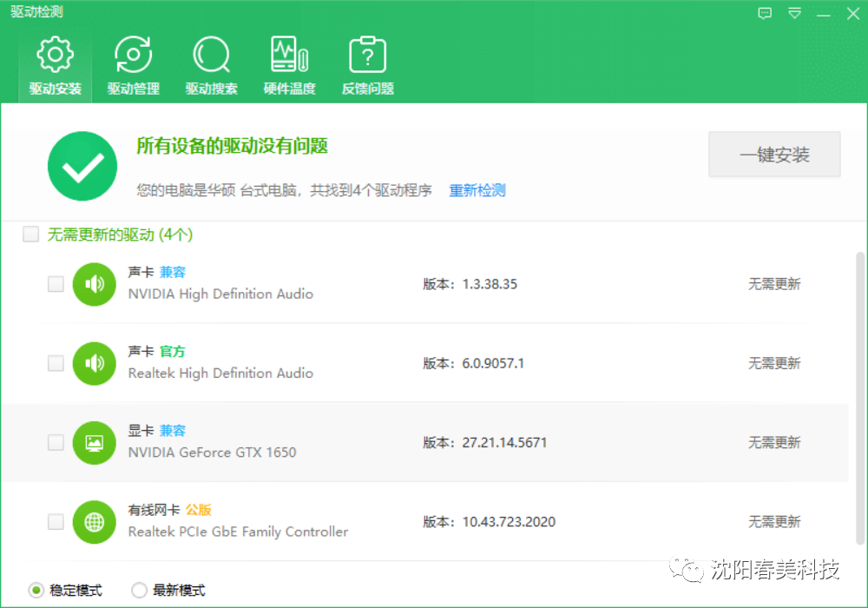Open the dropdown arrow in the title bar

pyautogui.click(x=794, y=13)
